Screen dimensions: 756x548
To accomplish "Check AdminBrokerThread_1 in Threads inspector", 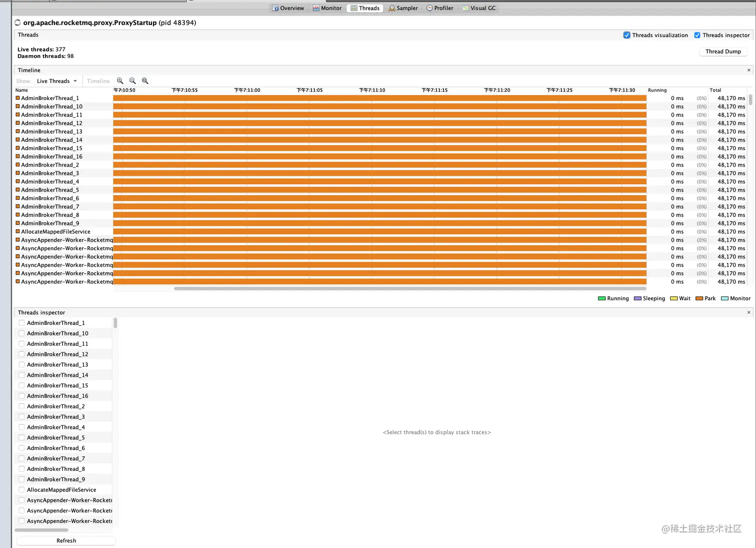I will [x=21, y=323].
